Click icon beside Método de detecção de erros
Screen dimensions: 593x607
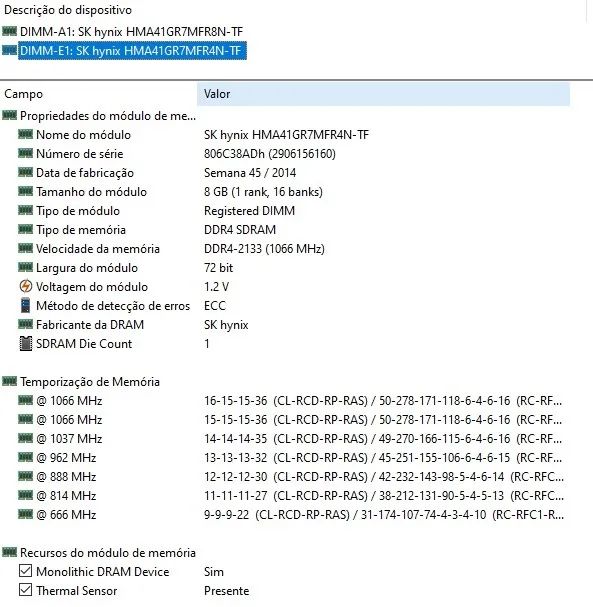tap(26, 305)
